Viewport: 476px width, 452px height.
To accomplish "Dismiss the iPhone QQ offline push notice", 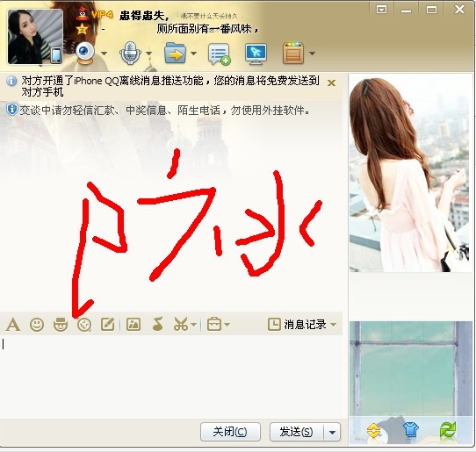I will pos(331,83).
